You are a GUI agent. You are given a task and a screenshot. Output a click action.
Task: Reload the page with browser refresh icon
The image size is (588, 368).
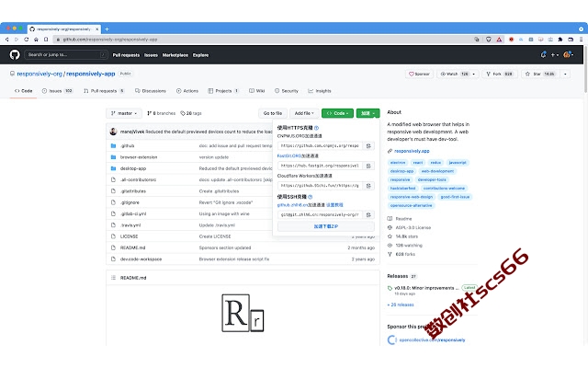pos(27,39)
